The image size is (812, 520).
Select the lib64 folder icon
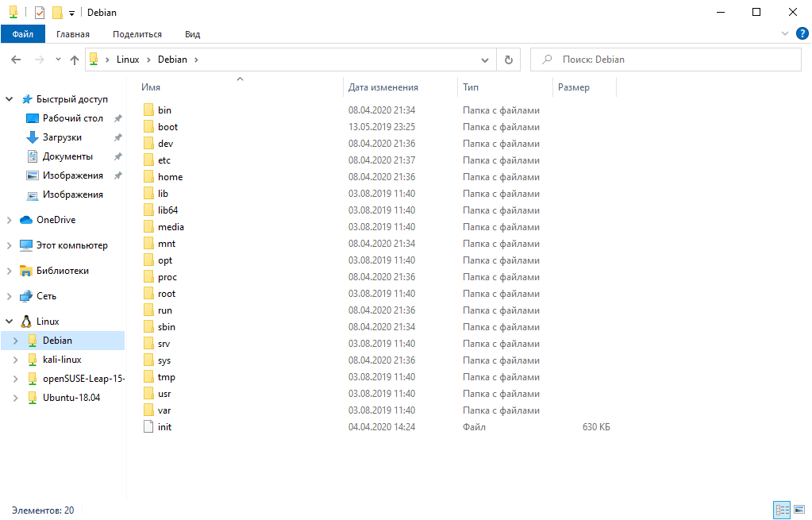click(x=148, y=210)
